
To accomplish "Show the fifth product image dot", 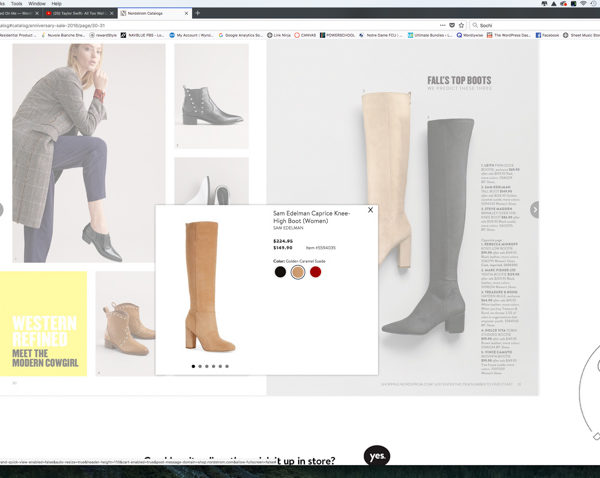I will click(x=220, y=366).
